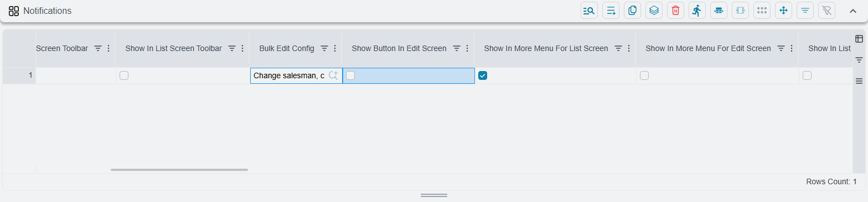Sort by Show Button In Edit Screen header

pyautogui.click(x=399, y=49)
